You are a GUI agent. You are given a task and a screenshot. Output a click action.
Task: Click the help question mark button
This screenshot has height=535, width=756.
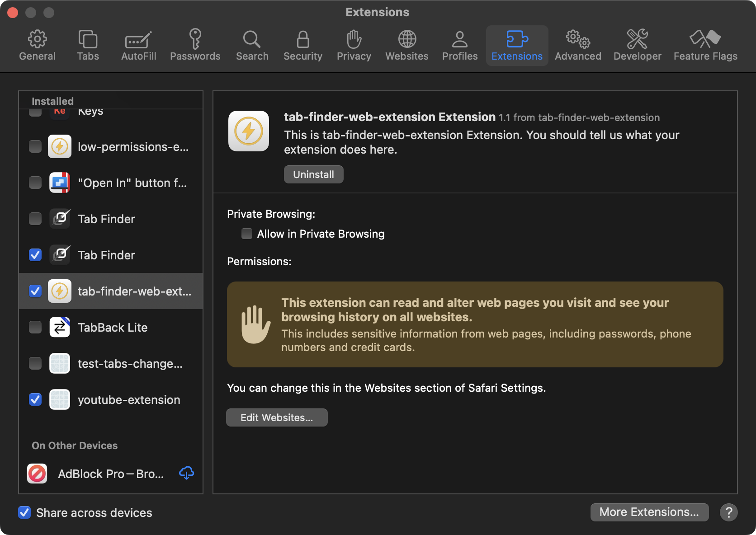[x=728, y=512]
